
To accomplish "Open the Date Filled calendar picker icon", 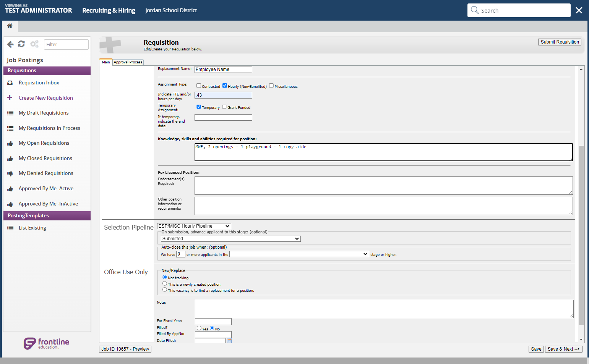I will pyautogui.click(x=229, y=340).
